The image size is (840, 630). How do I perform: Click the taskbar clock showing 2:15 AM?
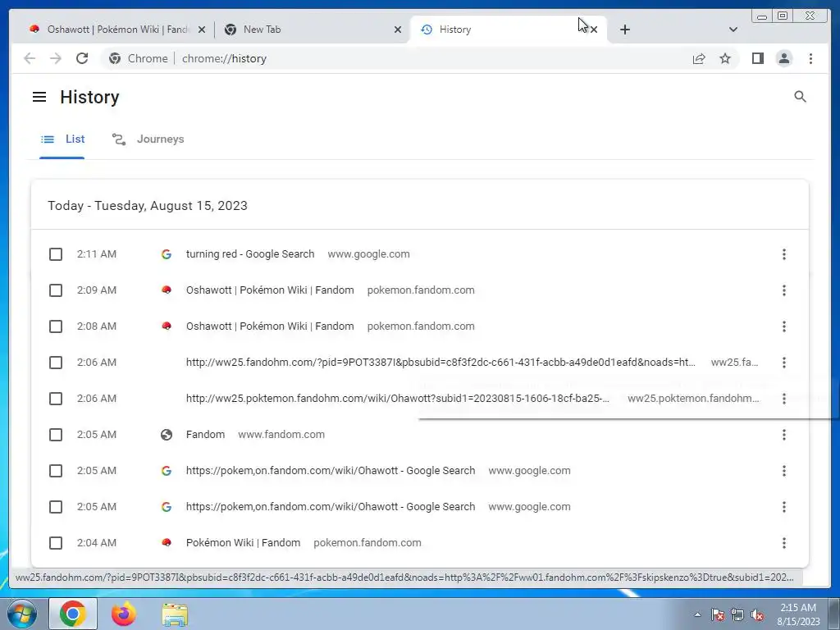[798, 614]
